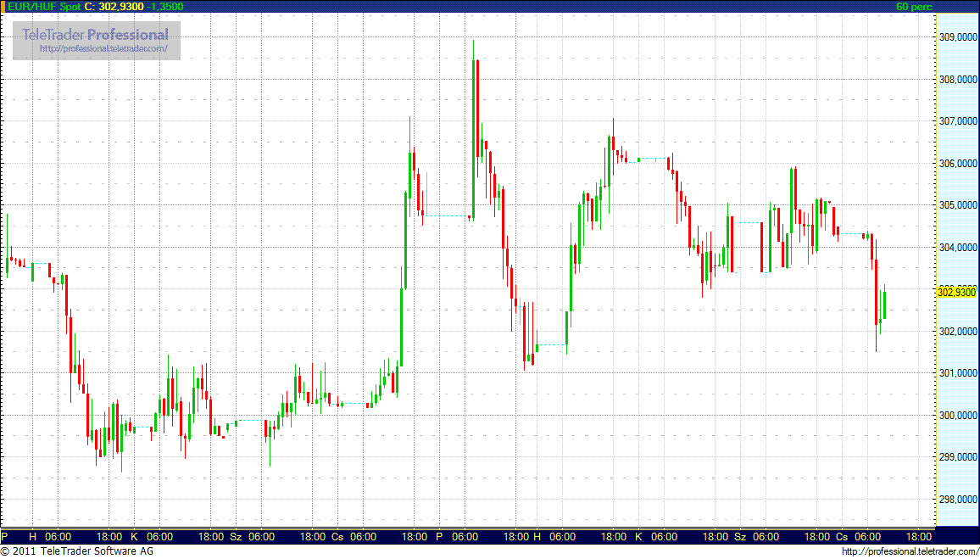This screenshot has height=559, width=980.
Task: Click the last "Cs" day marker on time axis
Action: [841, 537]
